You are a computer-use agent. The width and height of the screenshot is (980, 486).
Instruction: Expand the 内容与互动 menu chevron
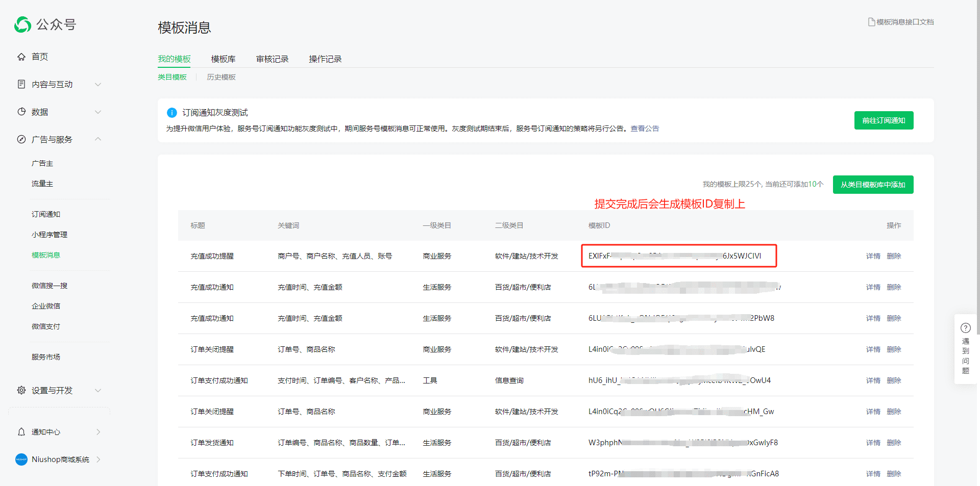point(98,84)
